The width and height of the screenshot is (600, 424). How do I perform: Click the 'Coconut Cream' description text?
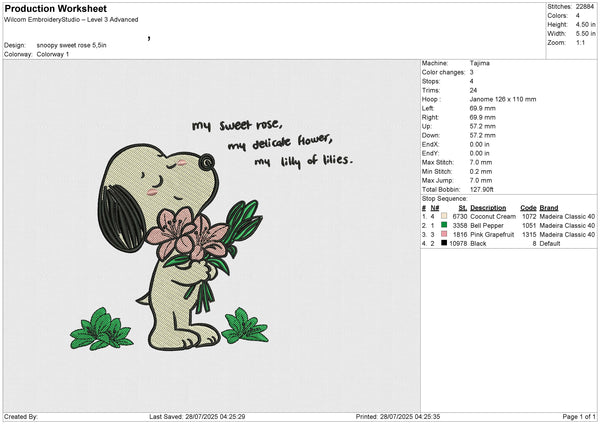pyautogui.click(x=493, y=217)
